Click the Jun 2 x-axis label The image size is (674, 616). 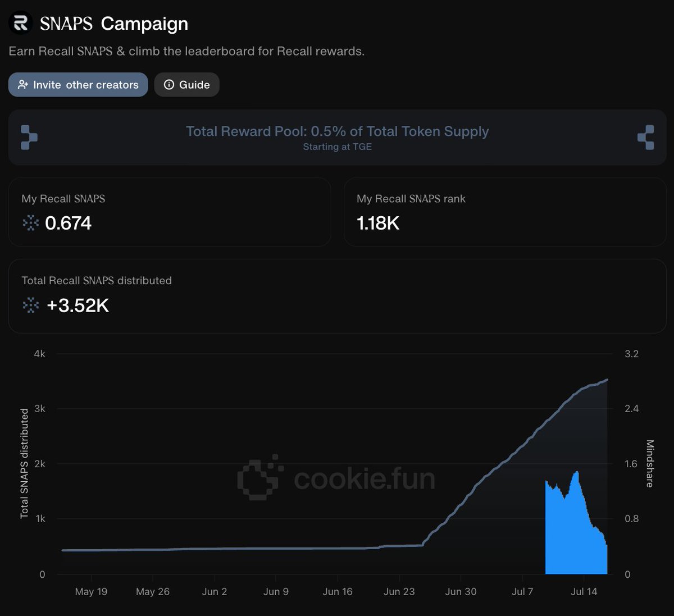coord(215,592)
